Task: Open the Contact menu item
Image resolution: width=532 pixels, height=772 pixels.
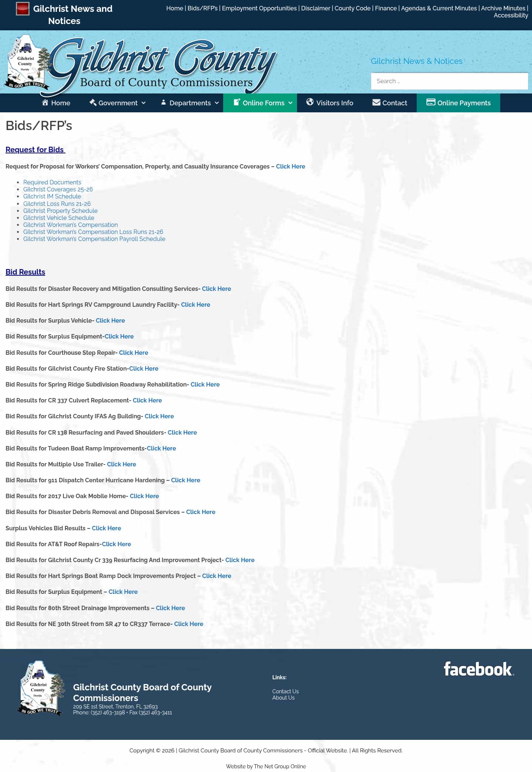Action: pyautogui.click(x=389, y=103)
